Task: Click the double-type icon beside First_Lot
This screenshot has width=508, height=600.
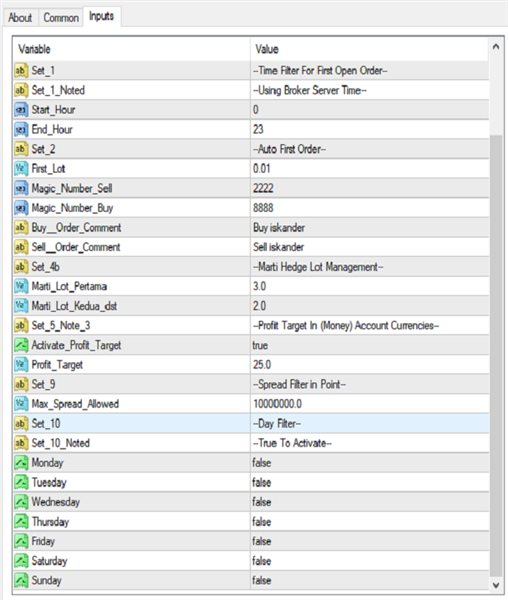Action: tap(21, 169)
